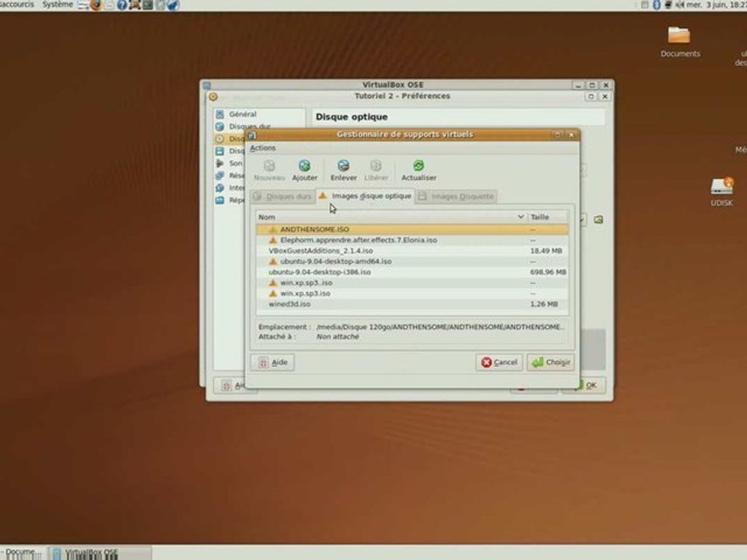Click the shared folders icon in the Préférences sidebar
This screenshot has width=747, height=560.
219,201
